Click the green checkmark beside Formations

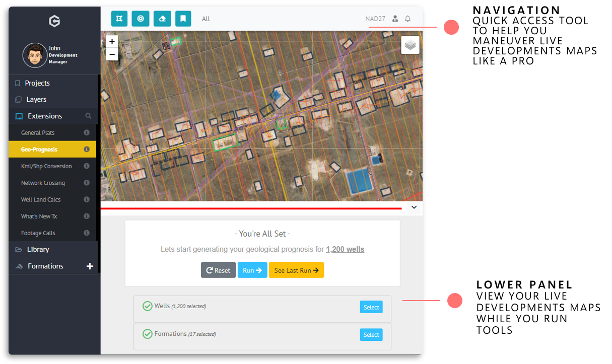tap(147, 333)
